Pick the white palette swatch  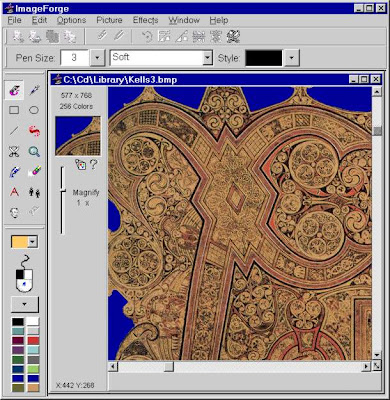tap(33, 322)
